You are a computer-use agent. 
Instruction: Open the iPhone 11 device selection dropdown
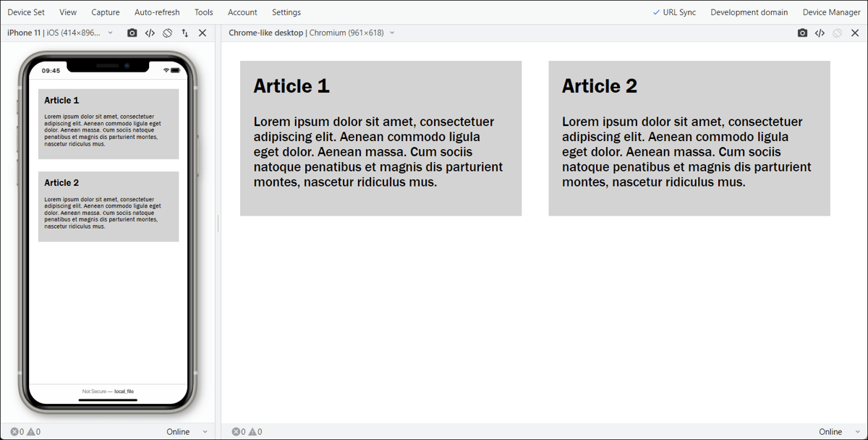[x=110, y=33]
